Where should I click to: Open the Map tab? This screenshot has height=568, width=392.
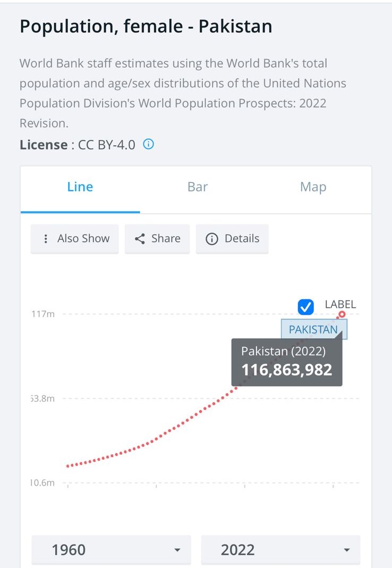coord(313,187)
